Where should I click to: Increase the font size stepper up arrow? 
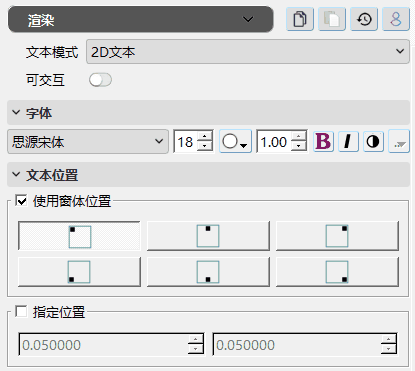coord(205,136)
